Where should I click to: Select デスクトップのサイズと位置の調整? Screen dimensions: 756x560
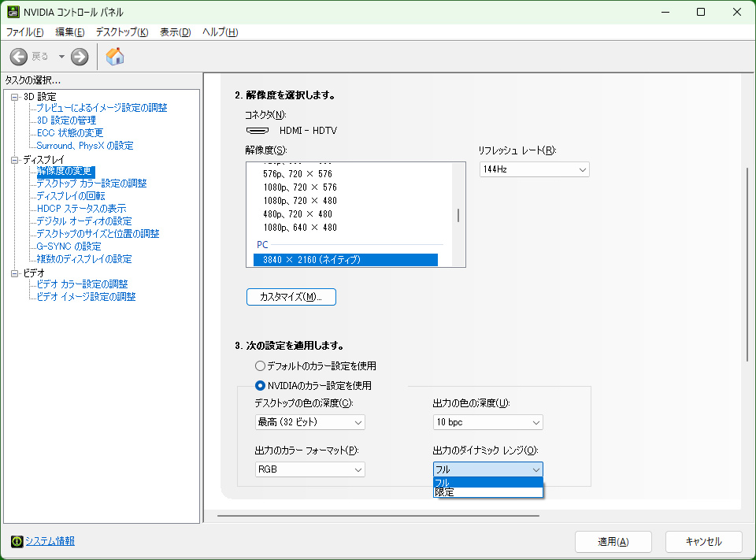(x=98, y=233)
